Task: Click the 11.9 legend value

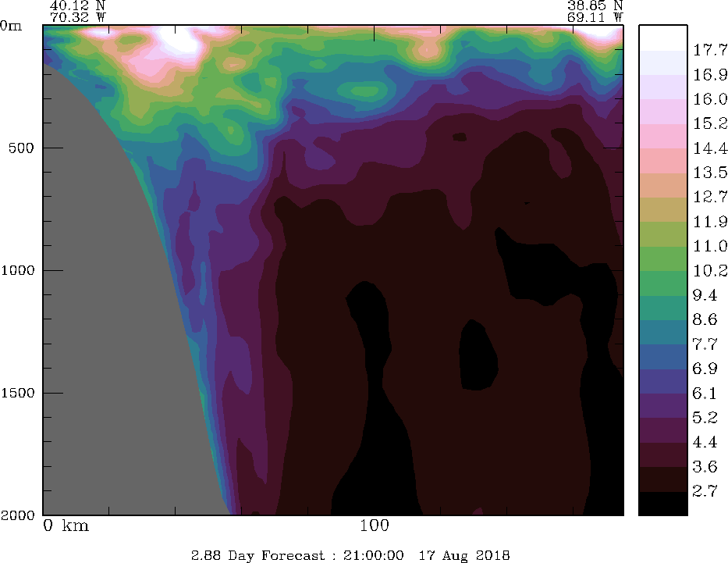Action: 710,222
